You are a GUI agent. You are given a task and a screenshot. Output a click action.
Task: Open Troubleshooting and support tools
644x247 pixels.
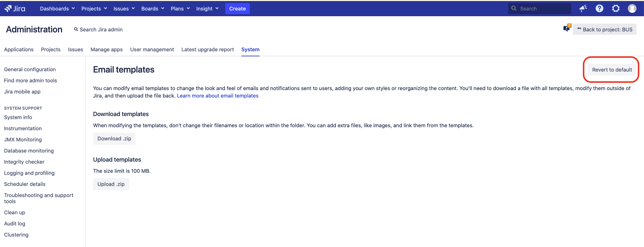click(x=39, y=198)
